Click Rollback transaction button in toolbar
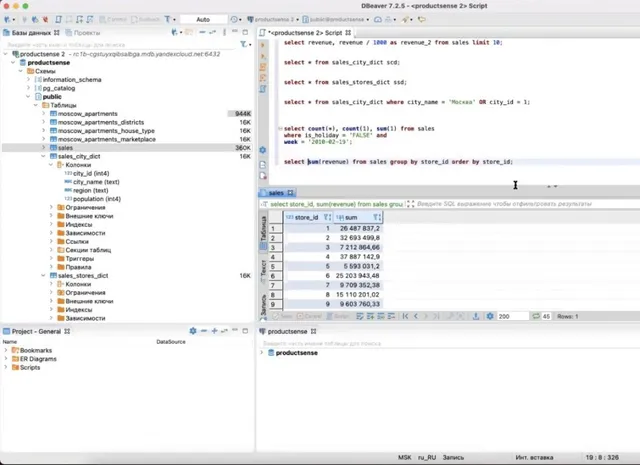Image resolution: width=640 pixels, height=465 pixels. [145, 19]
